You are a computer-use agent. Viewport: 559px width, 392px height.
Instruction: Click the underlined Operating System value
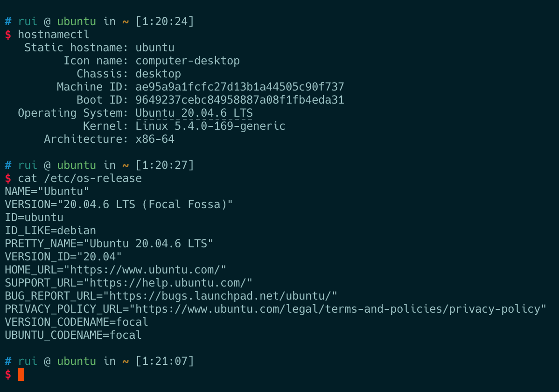coord(194,113)
